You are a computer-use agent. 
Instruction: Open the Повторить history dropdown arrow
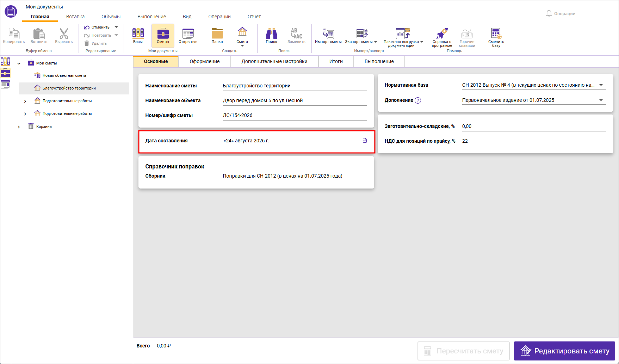click(x=116, y=35)
